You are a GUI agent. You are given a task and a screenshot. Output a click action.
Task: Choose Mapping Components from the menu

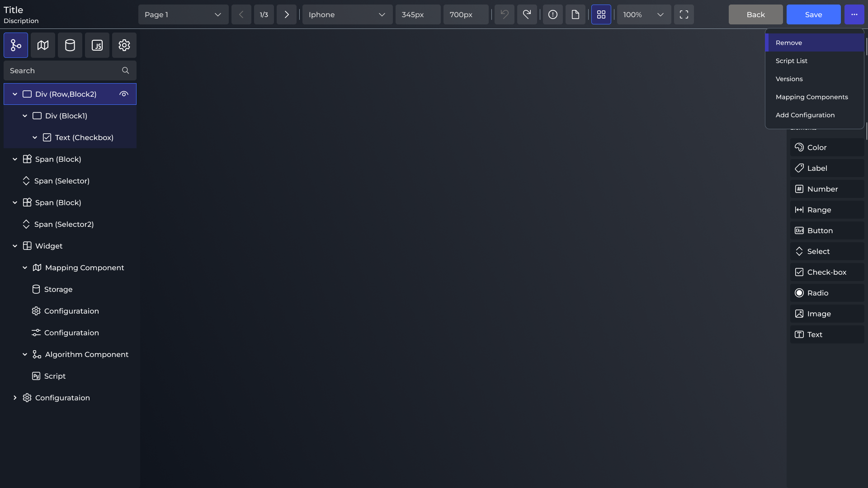point(815,97)
